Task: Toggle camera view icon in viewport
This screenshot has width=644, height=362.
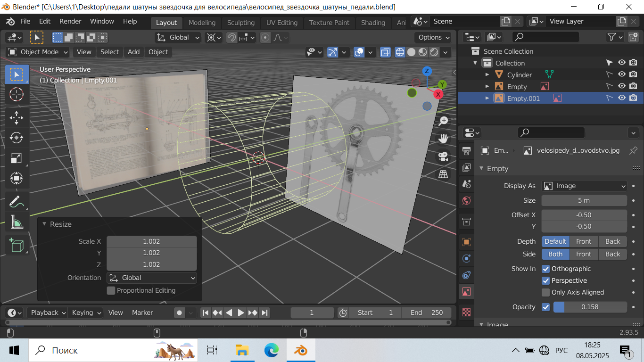Action: (443, 156)
